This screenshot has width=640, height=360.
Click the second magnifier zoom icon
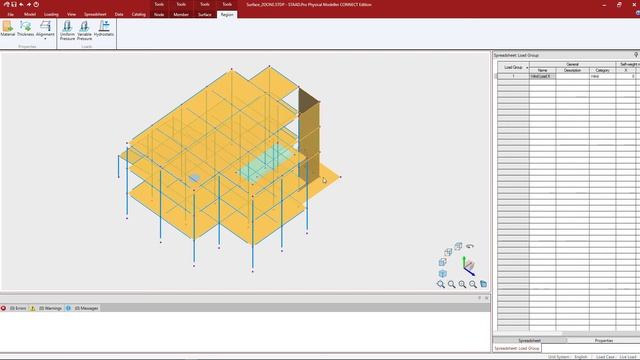click(451, 284)
